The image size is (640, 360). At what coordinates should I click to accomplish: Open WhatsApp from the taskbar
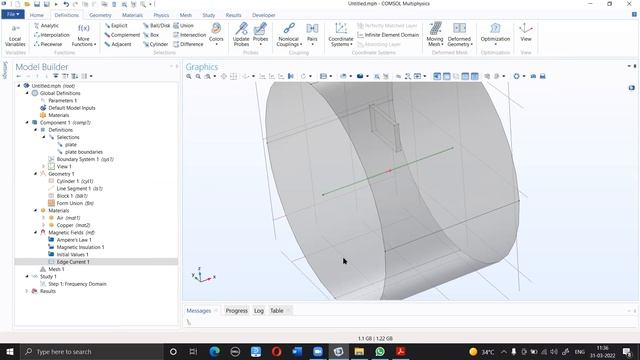click(380, 351)
